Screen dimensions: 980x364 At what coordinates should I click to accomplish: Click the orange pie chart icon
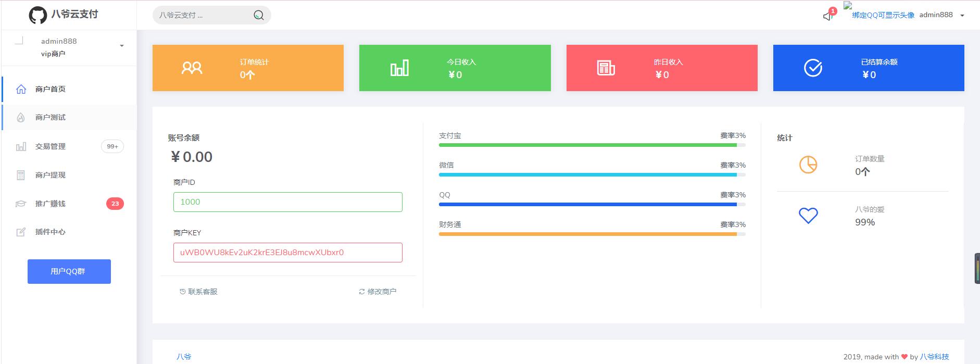[808, 165]
